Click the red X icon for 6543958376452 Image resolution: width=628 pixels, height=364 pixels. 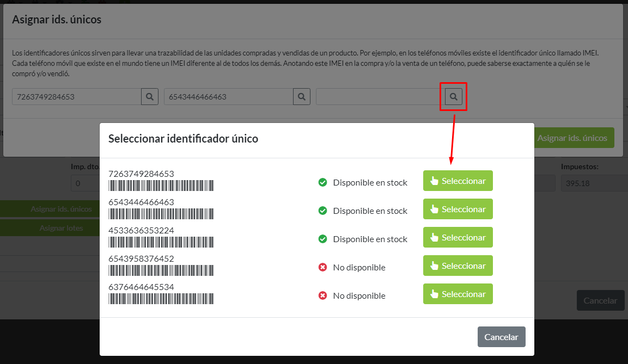pos(322,268)
